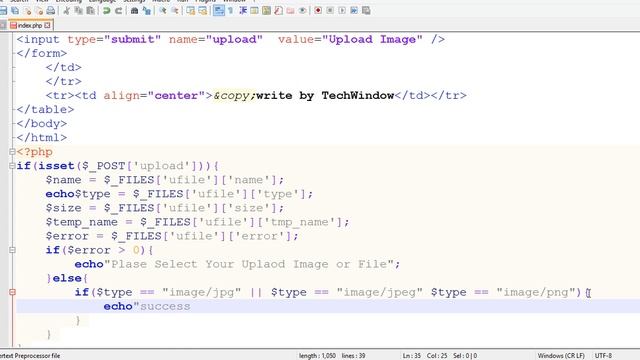Click the Paste toolbar icon
Viewport: 640px width, 360px height.
point(90,11)
